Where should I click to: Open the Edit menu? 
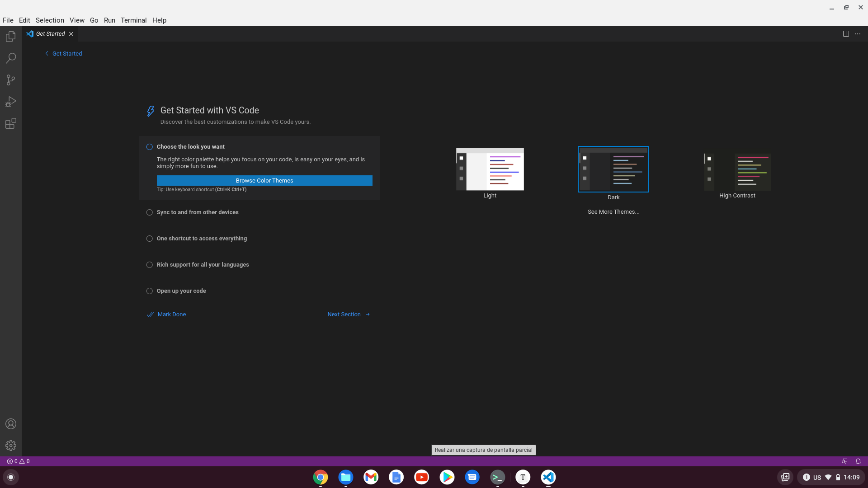pos(24,20)
